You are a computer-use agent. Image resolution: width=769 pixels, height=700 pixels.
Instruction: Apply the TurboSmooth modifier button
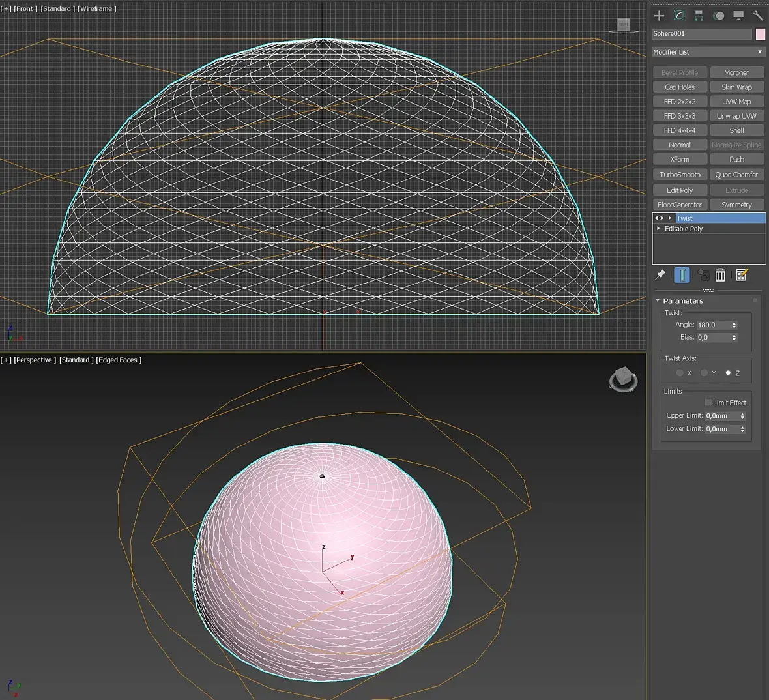point(680,175)
